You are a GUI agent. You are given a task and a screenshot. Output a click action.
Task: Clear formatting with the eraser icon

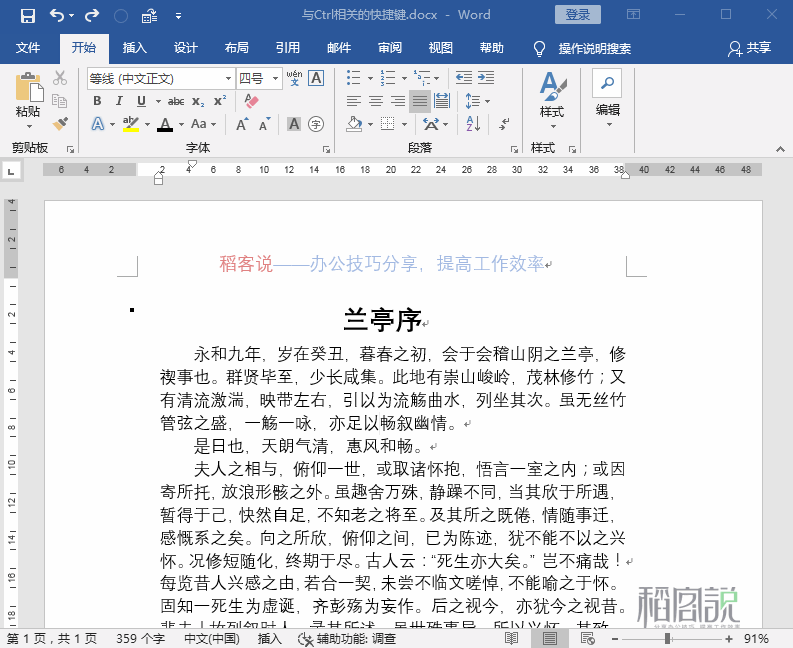(251, 101)
